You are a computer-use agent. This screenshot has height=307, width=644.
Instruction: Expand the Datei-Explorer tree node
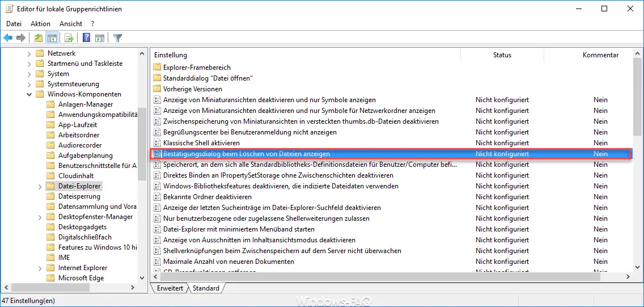pos(40,186)
